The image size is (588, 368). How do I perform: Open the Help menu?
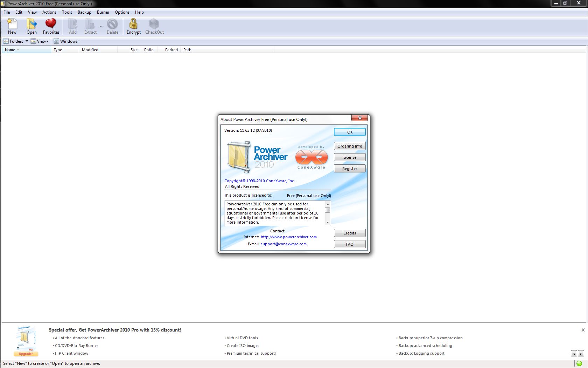pyautogui.click(x=139, y=12)
